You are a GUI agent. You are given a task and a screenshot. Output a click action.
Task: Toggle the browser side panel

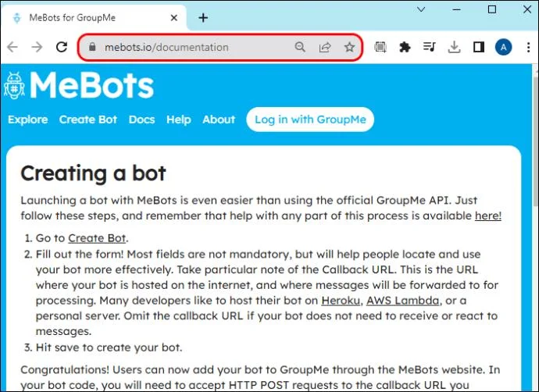tap(479, 47)
